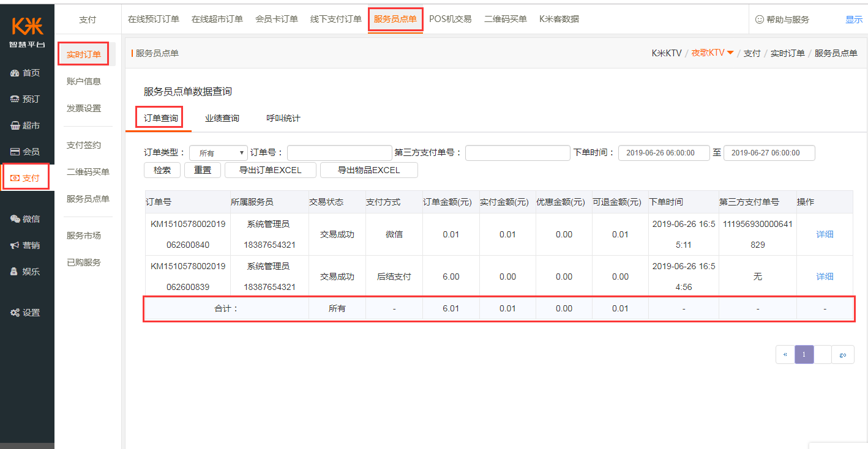The image size is (868, 449).
Task: Open 超市 section in sidebar
Action: coord(26,125)
